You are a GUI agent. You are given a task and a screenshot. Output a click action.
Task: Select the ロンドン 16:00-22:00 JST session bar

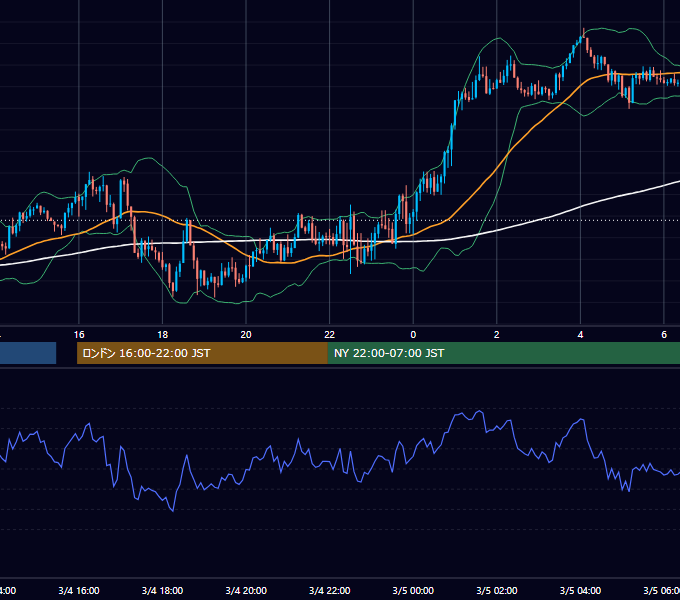(x=202, y=353)
